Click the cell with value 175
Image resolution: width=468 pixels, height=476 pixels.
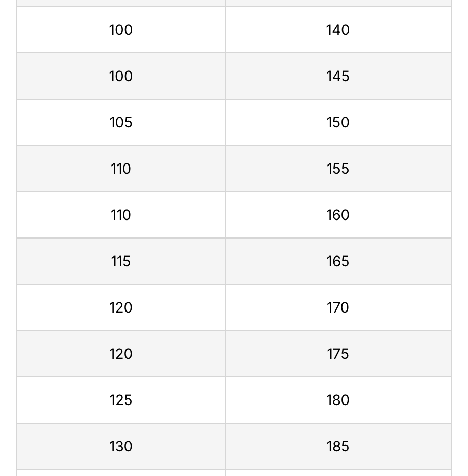pos(338,354)
